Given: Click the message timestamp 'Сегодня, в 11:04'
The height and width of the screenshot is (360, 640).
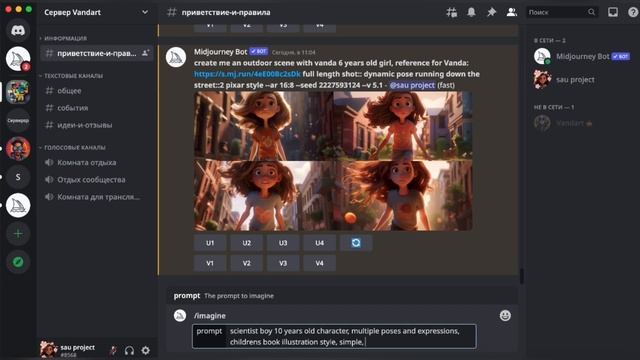Looking at the screenshot, I should [x=293, y=52].
